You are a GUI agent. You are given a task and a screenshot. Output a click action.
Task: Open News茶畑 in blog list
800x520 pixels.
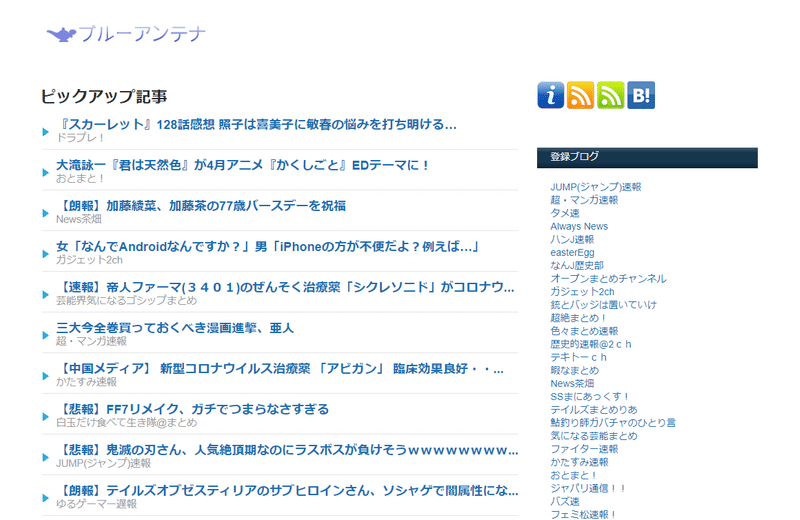[x=572, y=383]
